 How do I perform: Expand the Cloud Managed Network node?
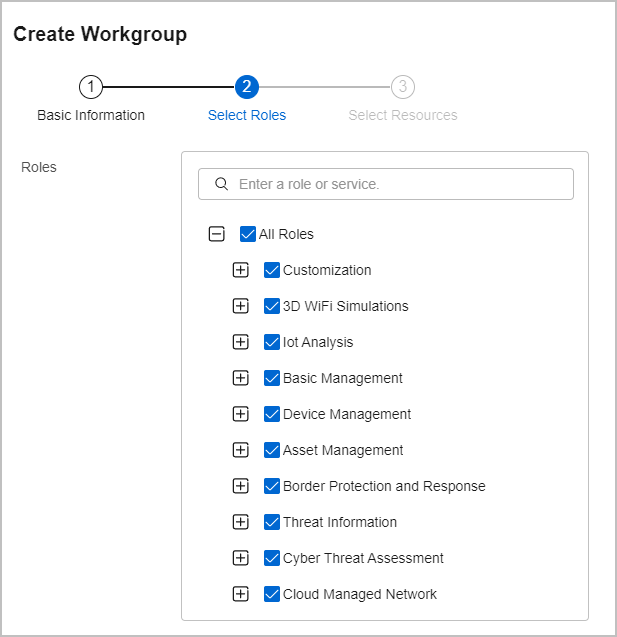tap(240, 594)
